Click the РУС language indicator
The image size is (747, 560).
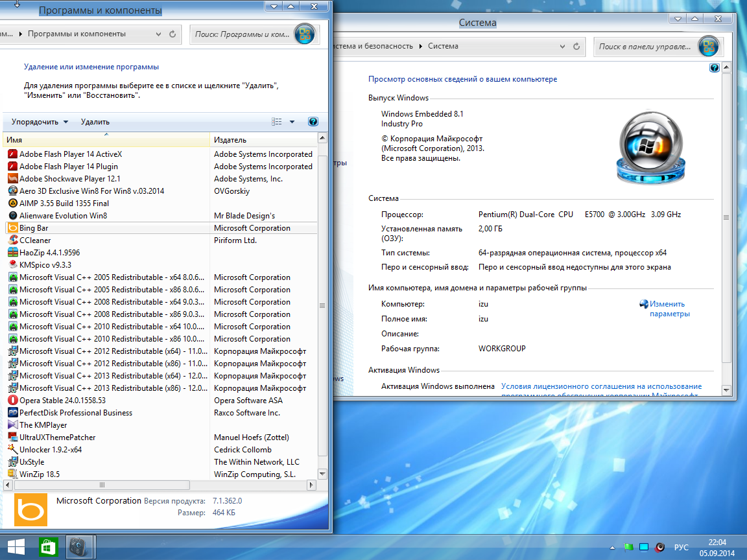pos(682,548)
